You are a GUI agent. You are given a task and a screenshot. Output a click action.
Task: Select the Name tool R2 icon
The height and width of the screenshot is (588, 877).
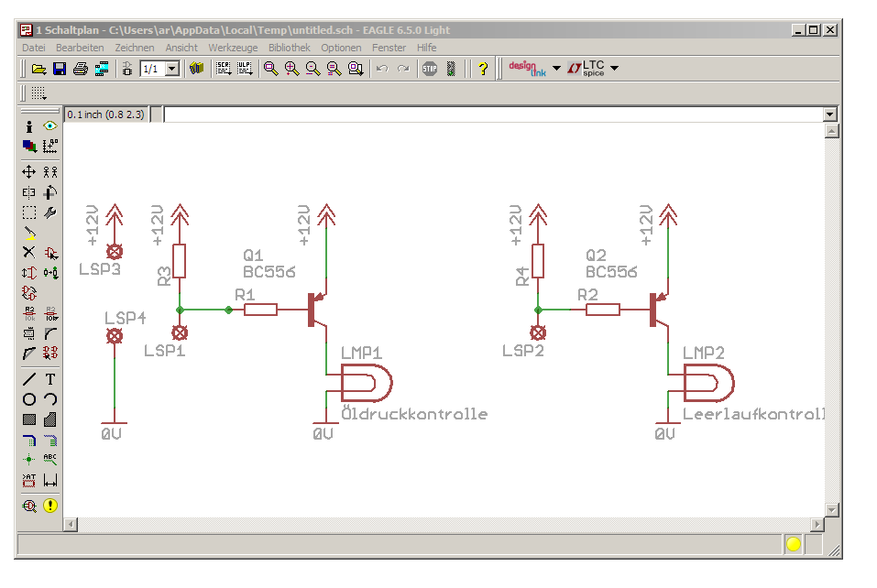(29, 313)
